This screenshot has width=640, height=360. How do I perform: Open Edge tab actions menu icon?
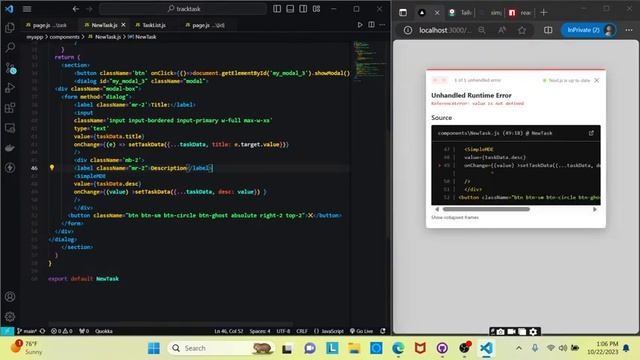(x=403, y=13)
